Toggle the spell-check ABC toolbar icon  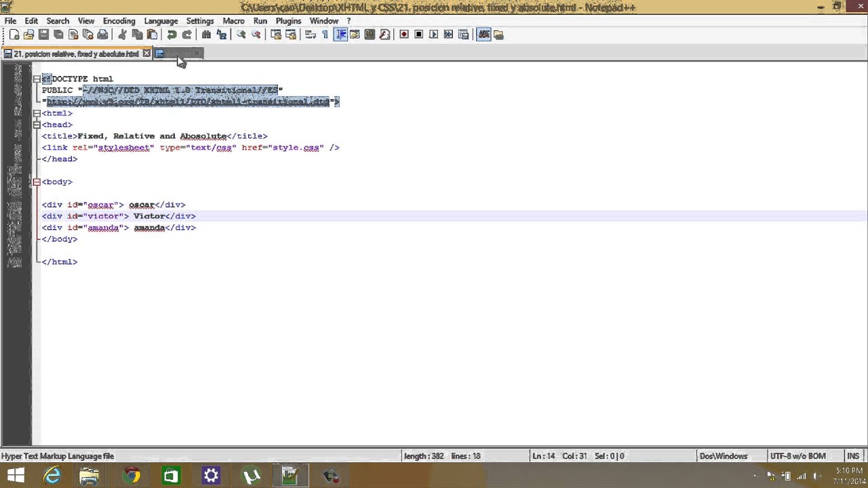click(484, 35)
